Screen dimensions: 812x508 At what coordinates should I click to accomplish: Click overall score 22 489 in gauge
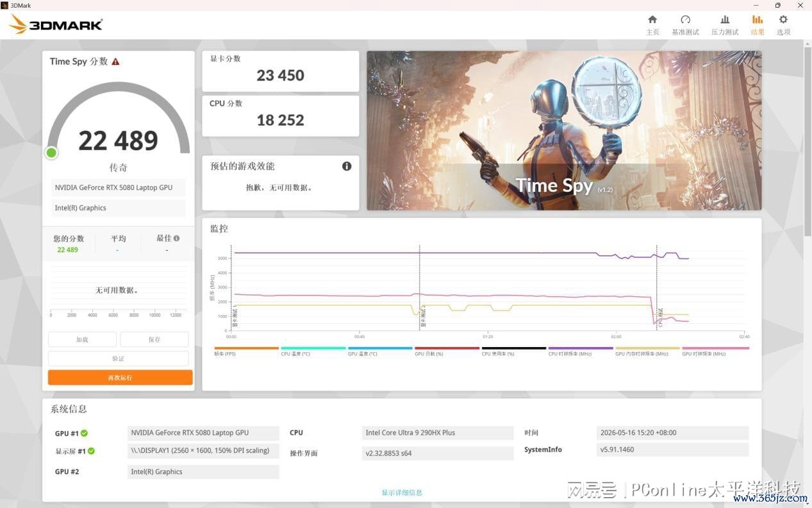pyautogui.click(x=119, y=140)
